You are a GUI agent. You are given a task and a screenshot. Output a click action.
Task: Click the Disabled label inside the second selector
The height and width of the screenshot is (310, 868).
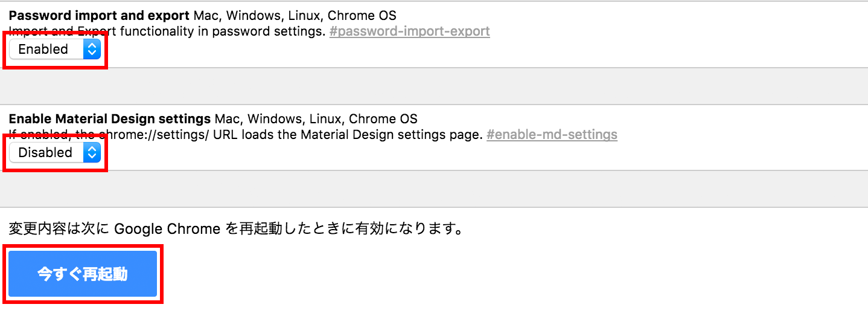[45, 152]
